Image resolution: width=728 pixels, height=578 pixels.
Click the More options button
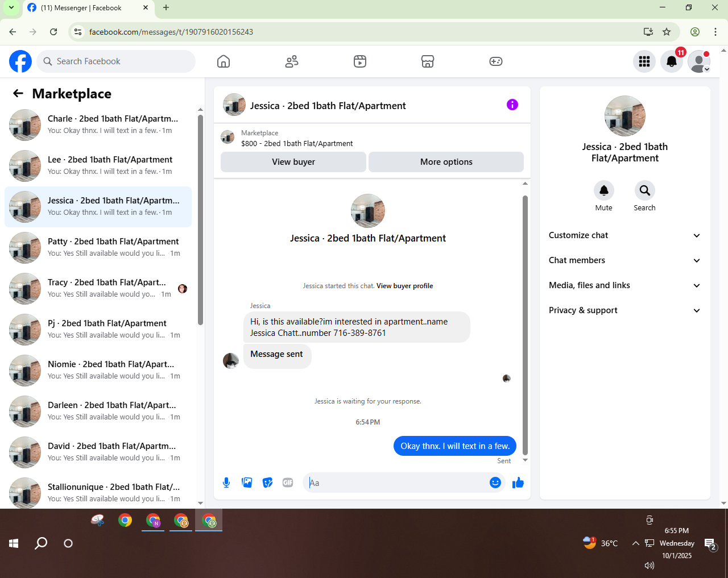pyautogui.click(x=446, y=162)
